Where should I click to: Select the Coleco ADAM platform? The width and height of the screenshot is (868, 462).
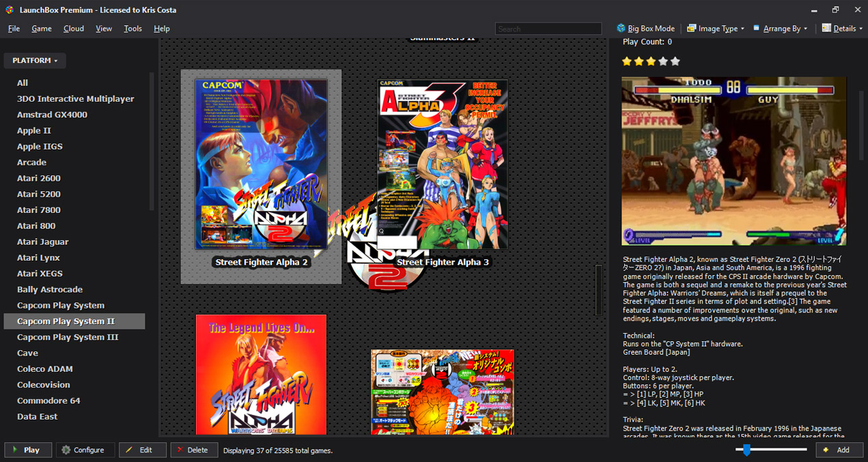(x=45, y=369)
